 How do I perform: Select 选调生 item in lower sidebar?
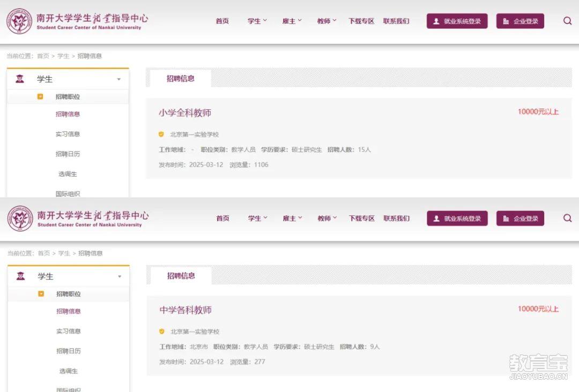coord(68,371)
